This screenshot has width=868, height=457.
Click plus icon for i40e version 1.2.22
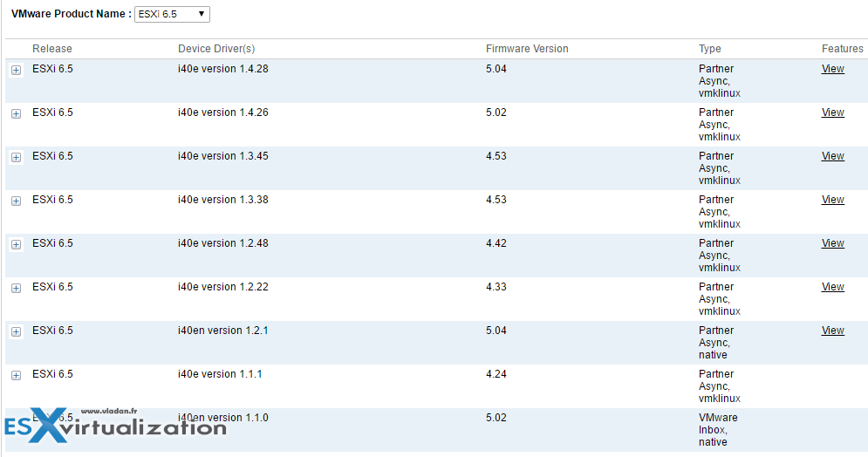(16, 288)
